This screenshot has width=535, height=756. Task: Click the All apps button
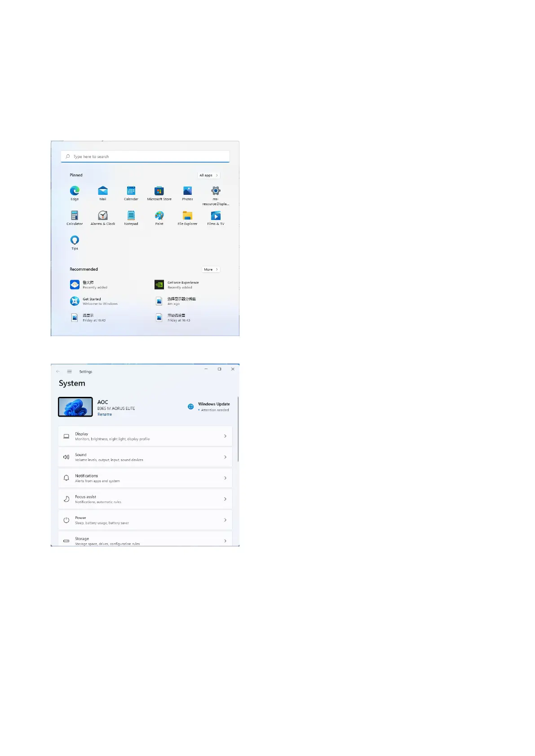208,176
